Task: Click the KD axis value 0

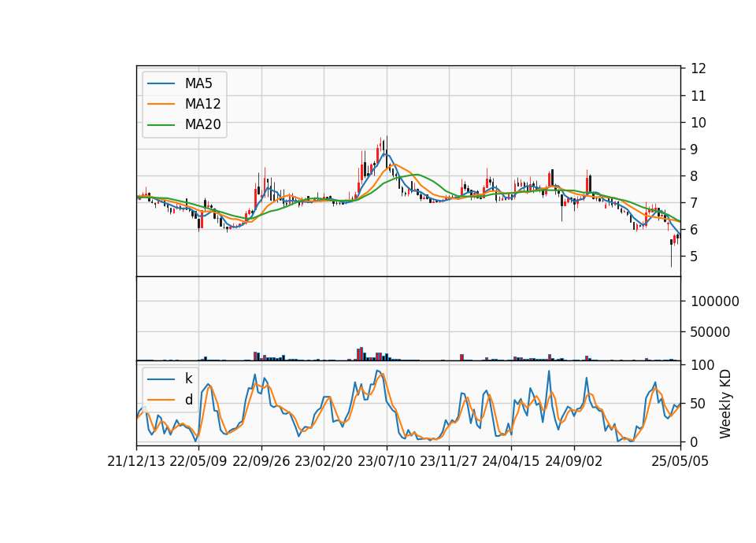Action: pos(695,441)
